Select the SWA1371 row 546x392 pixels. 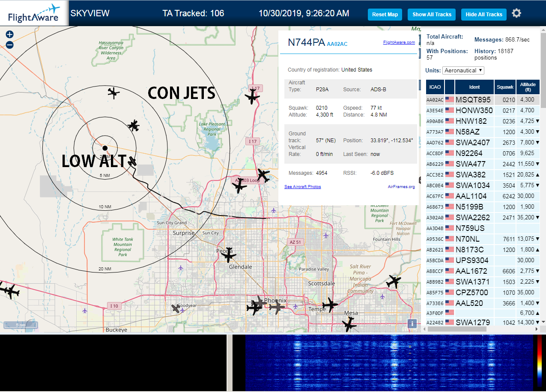pyautogui.click(x=483, y=281)
